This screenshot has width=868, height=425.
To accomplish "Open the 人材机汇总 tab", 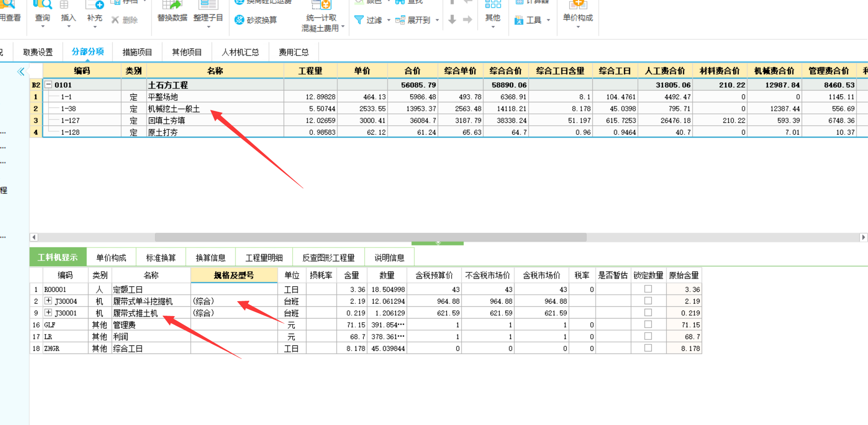I will (240, 52).
